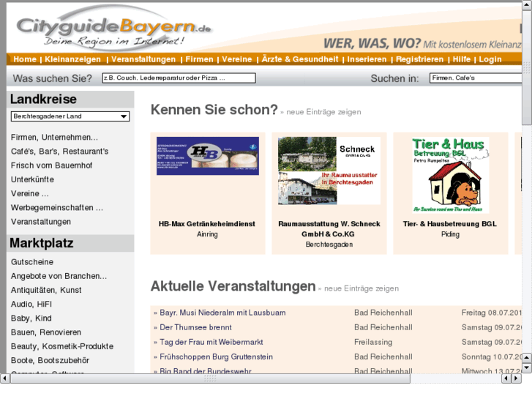
Task: Open the event Der Thumsee brennt
Action: click(x=196, y=328)
